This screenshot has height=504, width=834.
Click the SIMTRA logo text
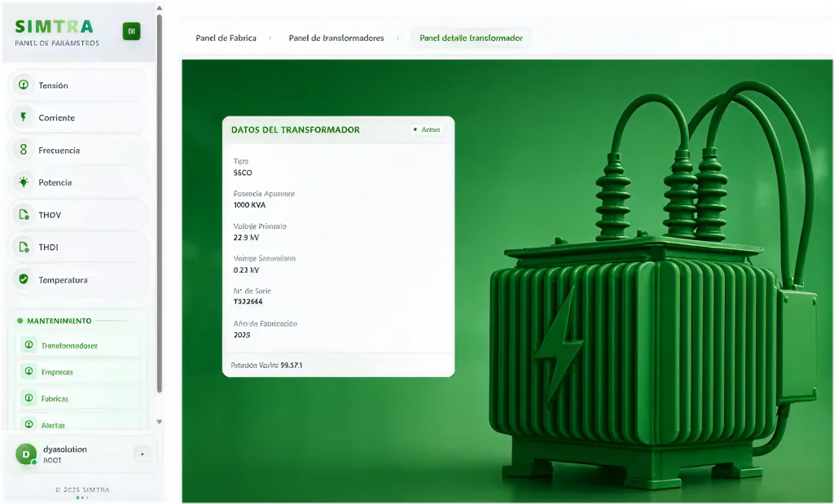pos(55,26)
